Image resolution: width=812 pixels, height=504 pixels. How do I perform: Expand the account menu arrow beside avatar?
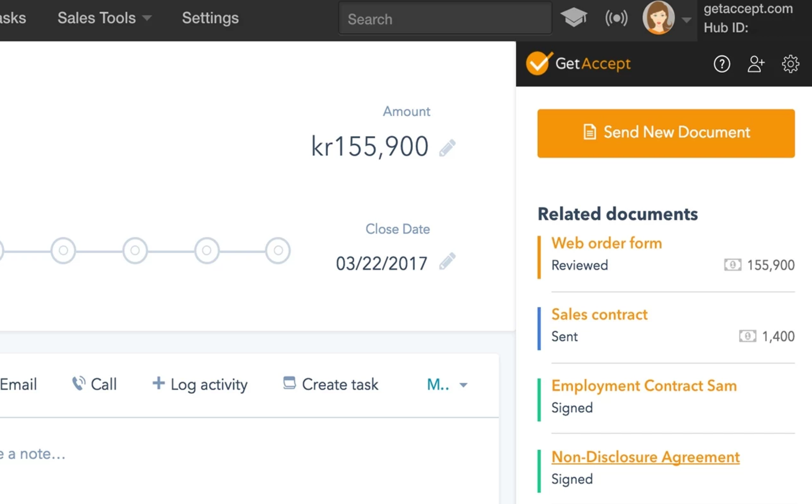pos(686,20)
